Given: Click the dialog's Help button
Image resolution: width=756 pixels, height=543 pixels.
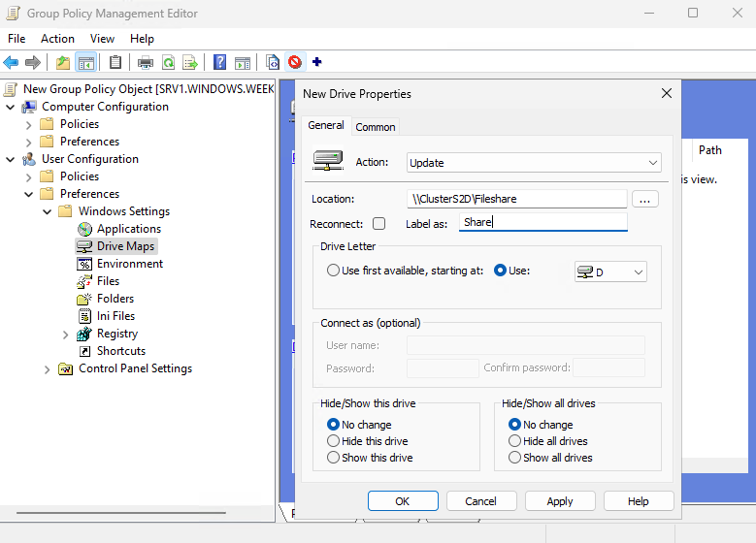Looking at the screenshot, I should point(639,501).
